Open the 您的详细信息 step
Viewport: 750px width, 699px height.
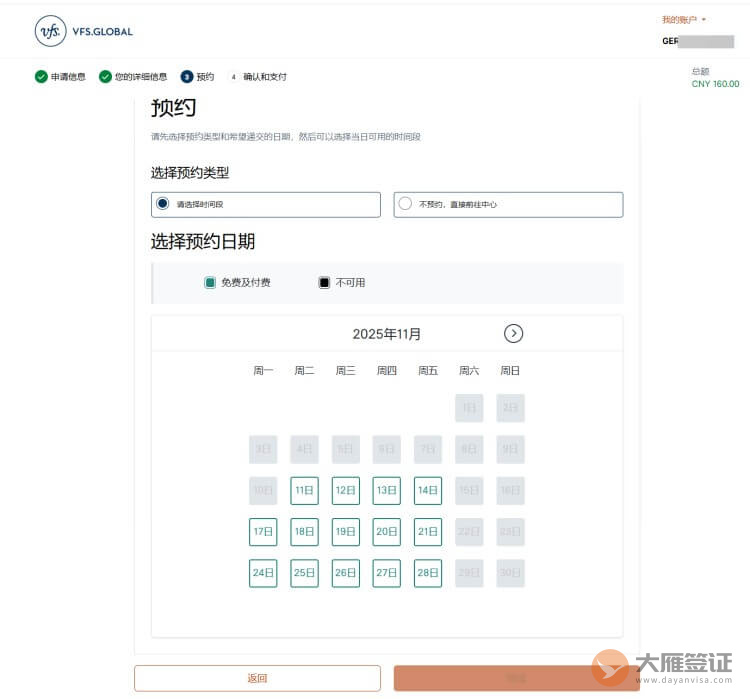141,77
